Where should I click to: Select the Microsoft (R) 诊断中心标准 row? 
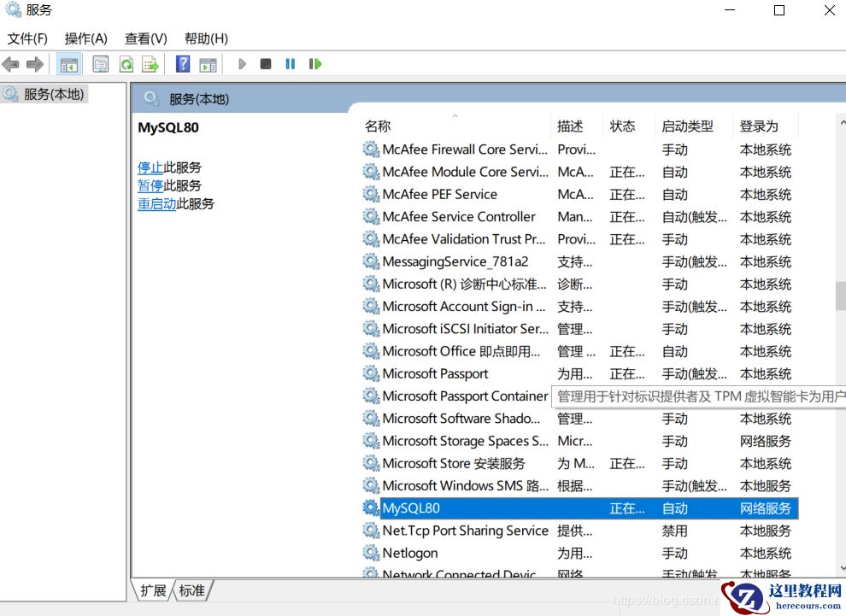pos(579,284)
